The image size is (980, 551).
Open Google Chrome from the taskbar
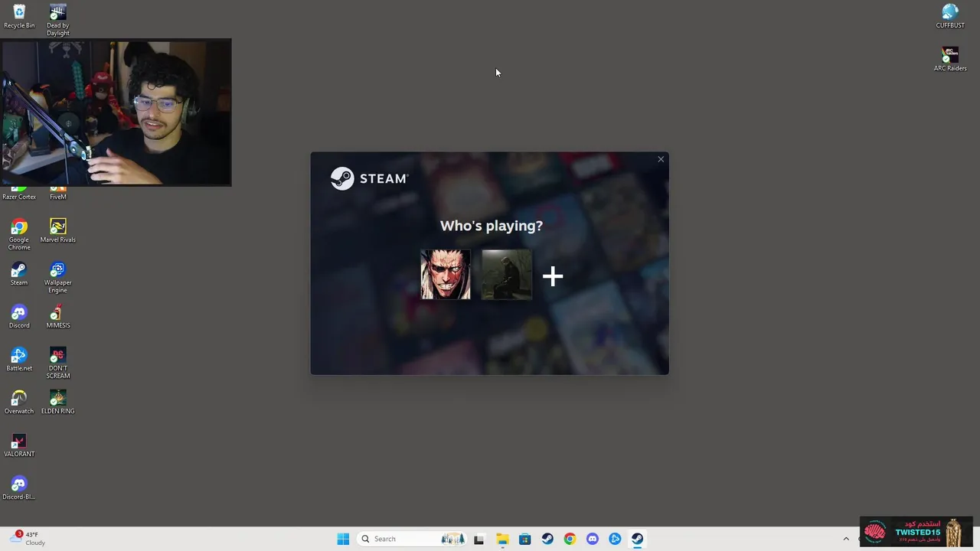point(570,539)
